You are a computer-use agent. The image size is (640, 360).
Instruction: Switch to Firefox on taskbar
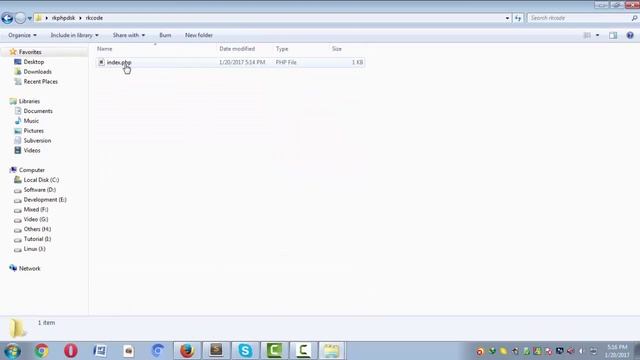[187, 351]
